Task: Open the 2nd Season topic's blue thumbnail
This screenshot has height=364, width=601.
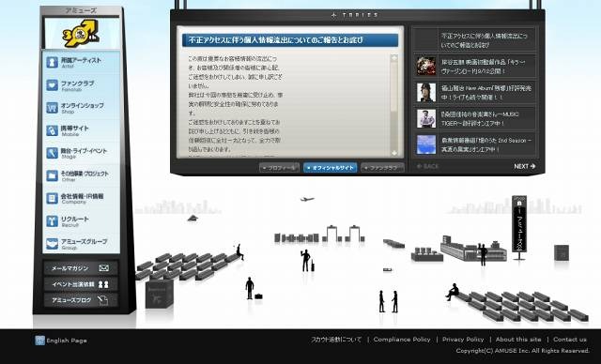Action: (x=426, y=144)
